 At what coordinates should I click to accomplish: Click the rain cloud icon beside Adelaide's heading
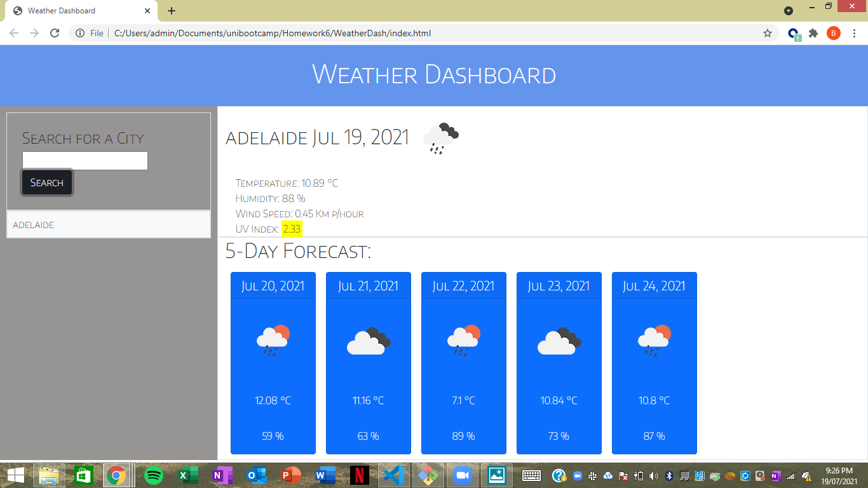(440, 135)
